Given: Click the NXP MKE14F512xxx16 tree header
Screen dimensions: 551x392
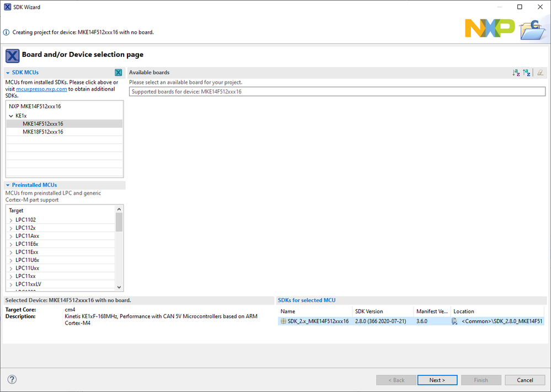Looking at the screenshot, I should pos(35,106).
